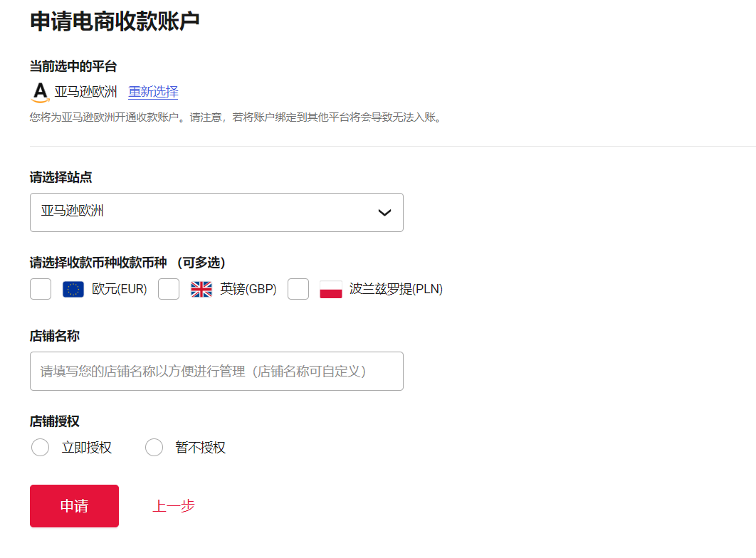Click the 波兰兹罗提(PLN) currency label text

coord(396,289)
